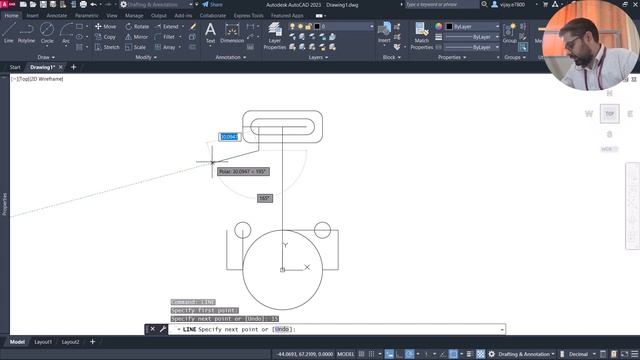Viewport: 640px width, 360px height.
Task: Click the search magnifier icon
Action: 484,4
